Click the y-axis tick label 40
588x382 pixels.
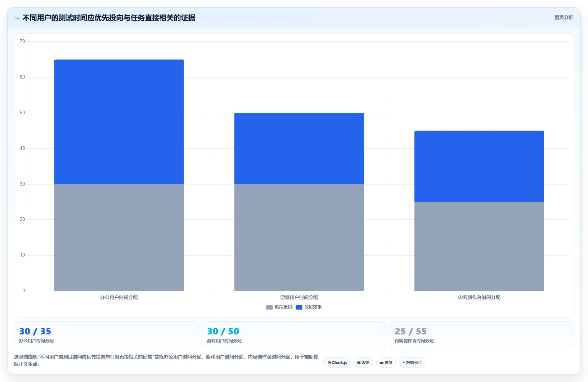(22, 148)
